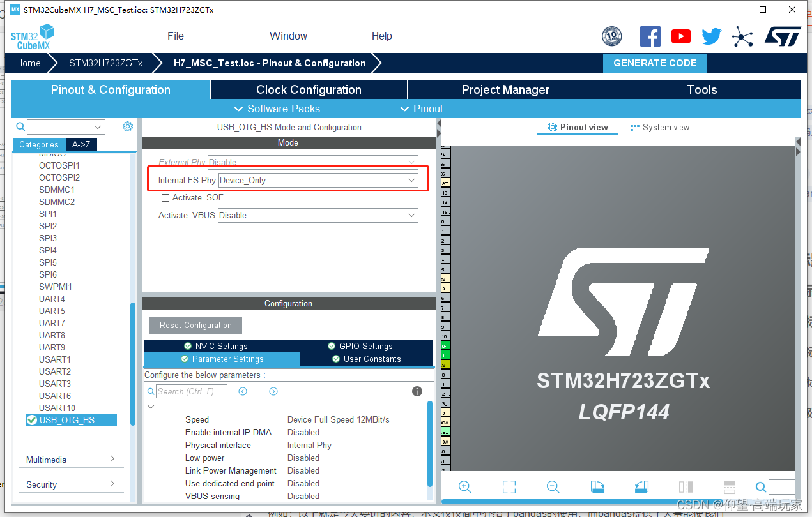The image size is (812, 517).
Task: Click the parameter Search (Ctrl+F) field
Action: 192,391
